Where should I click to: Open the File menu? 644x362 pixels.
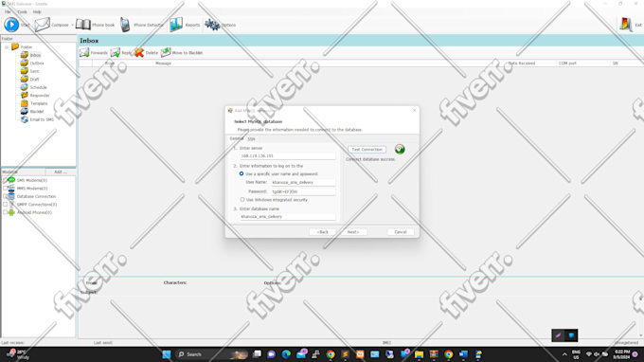(8, 12)
